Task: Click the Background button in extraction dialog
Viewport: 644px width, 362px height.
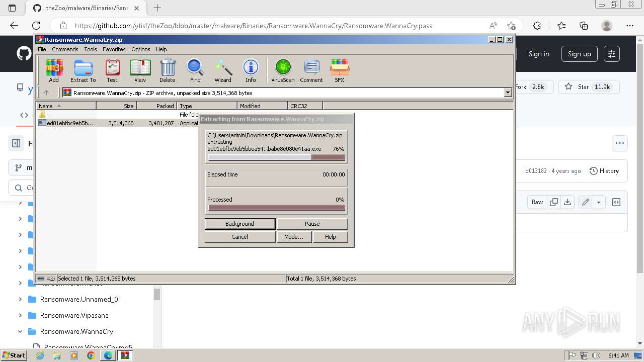Action: (x=240, y=224)
